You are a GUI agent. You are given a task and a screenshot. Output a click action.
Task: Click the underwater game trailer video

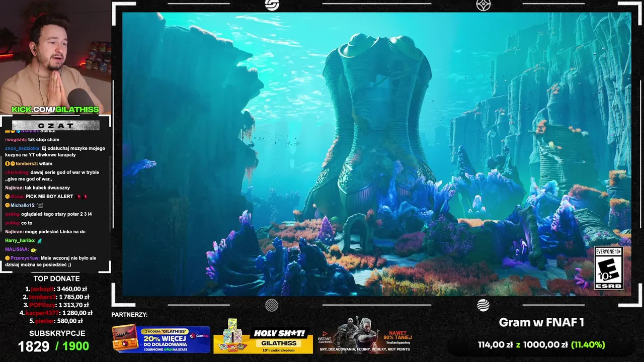(x=376, y=154)
